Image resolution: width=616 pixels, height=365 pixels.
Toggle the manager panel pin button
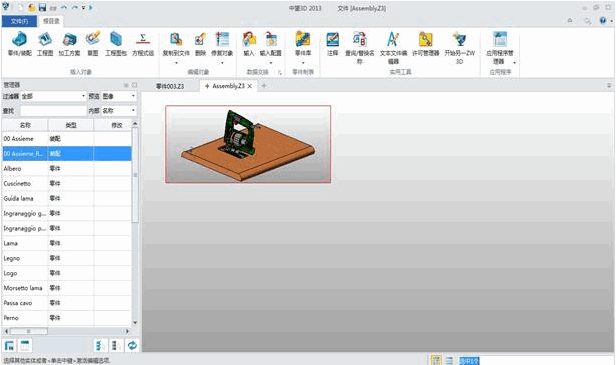(126, 85)
